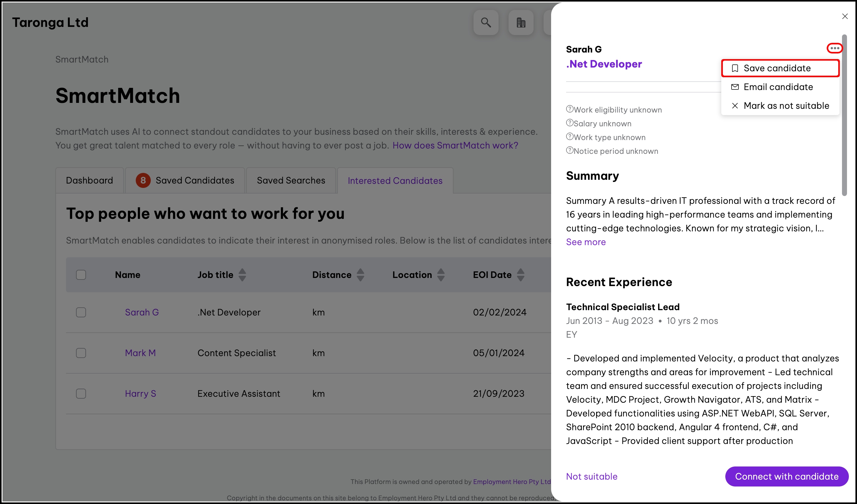Click the Work type unknown help icon
Viewport: 857px width, 504px height.
coord(570,137)
